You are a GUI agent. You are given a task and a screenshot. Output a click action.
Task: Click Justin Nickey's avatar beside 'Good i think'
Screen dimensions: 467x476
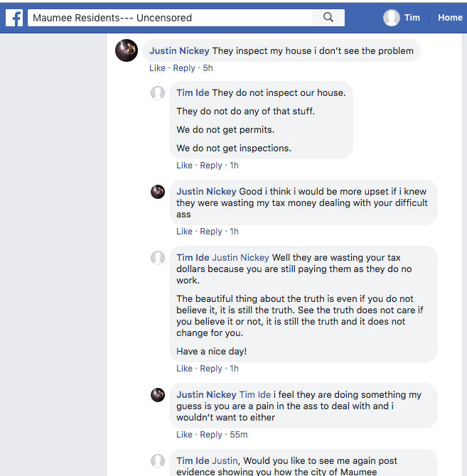pos(158,192)
